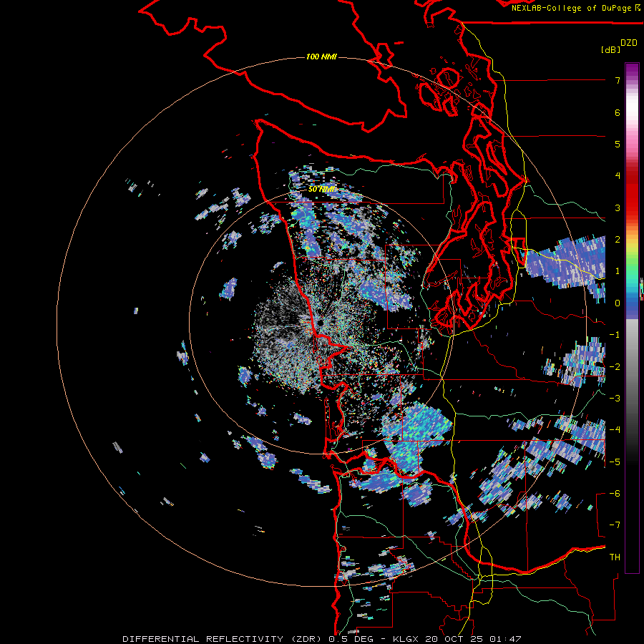Click the 7 value on the scale

pyautogui.click(x=618, y=80)
